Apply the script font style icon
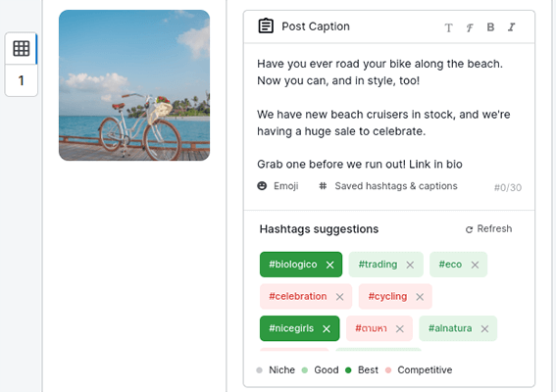556x392 pixels. (470, 27)
